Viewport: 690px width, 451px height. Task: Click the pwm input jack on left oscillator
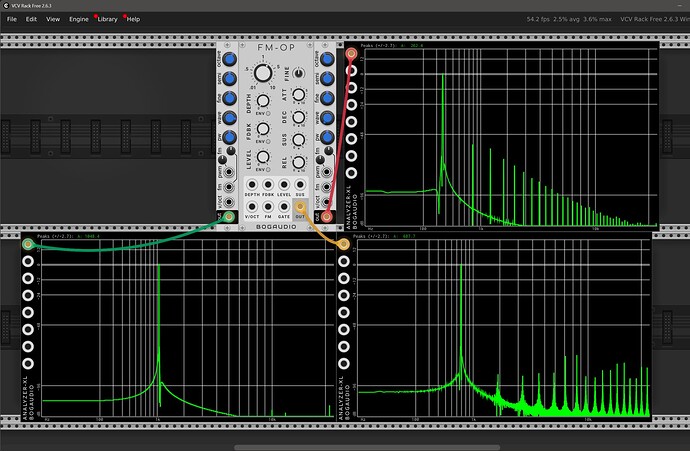229,172
